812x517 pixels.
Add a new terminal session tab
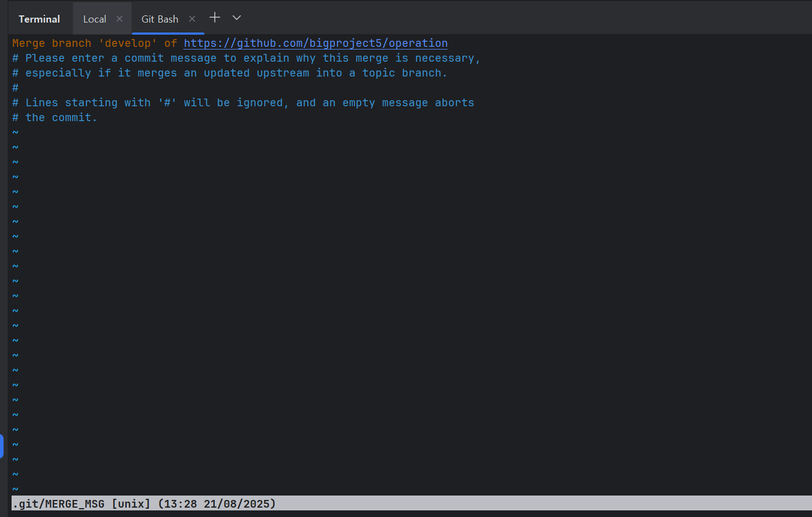pyautogui.click(x=215, y=18)
